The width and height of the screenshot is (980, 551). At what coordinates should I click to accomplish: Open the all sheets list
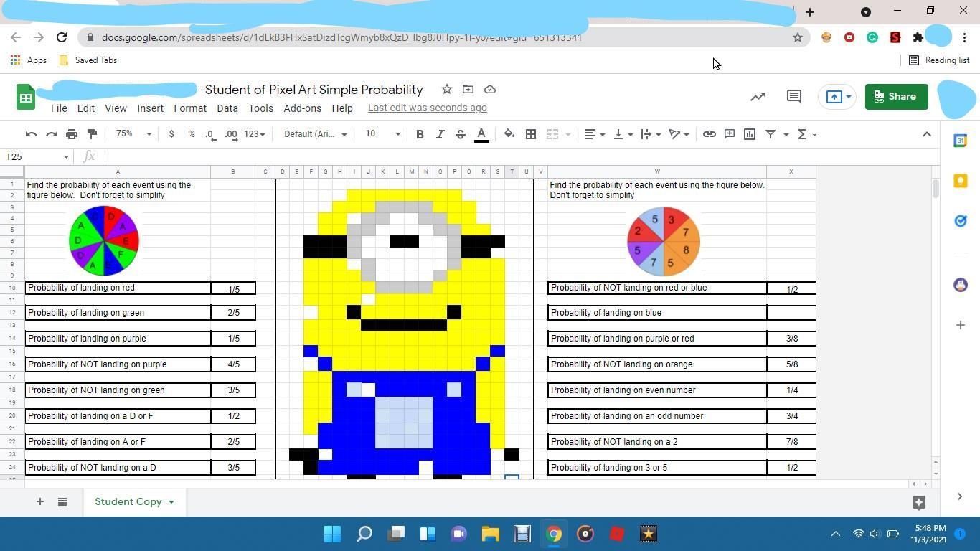pos(62,501)
